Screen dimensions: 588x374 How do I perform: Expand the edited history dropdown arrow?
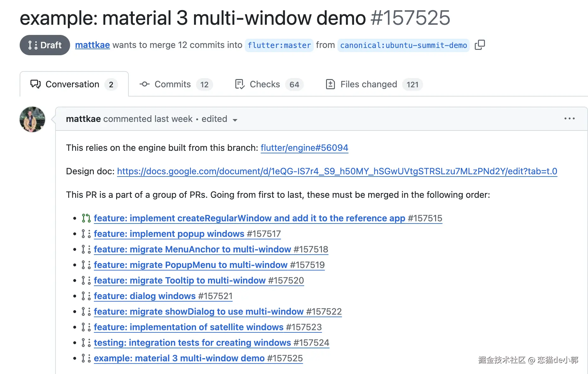pyautogui.click(x=235, y=120)
